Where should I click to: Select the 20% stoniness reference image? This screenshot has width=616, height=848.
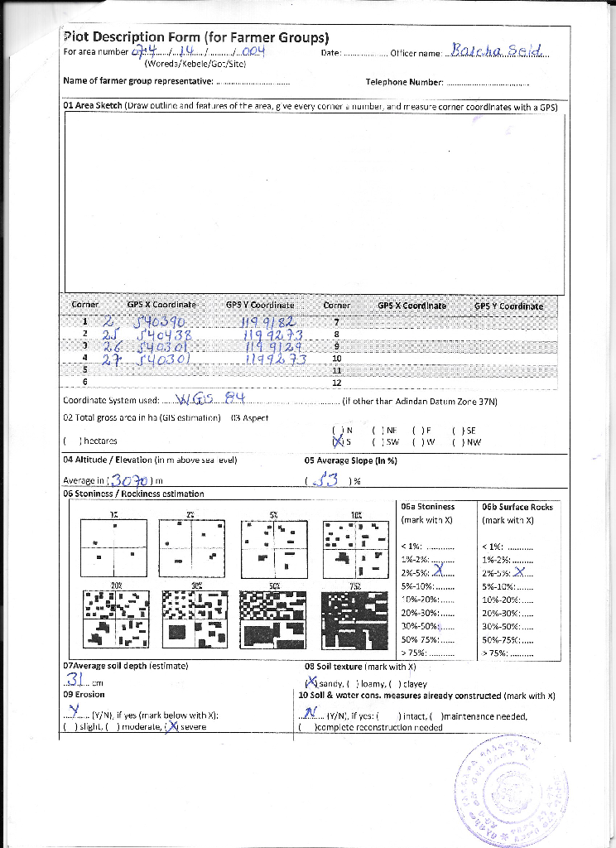coord(116,619)
